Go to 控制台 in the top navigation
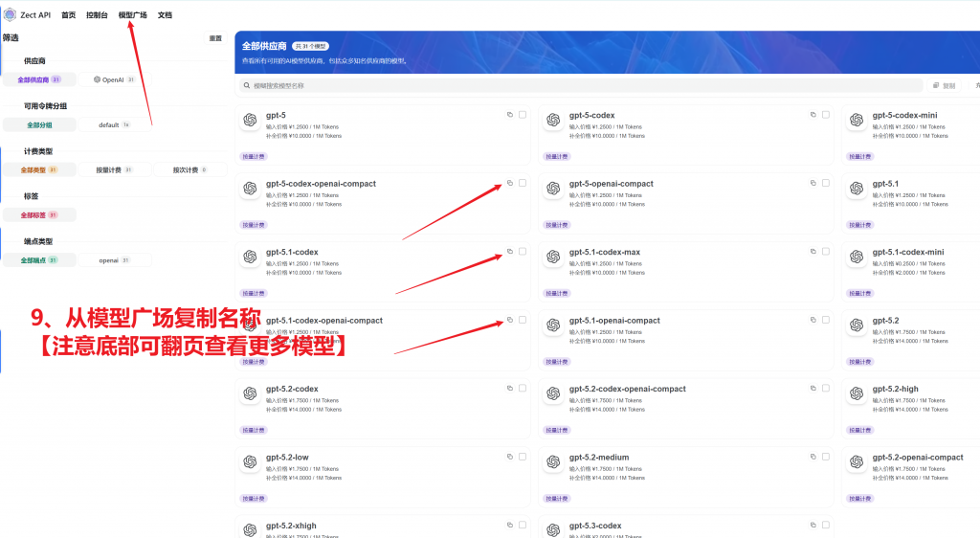Image resolution: width=980 pixels, height=538 pixels. pos(97,15)
